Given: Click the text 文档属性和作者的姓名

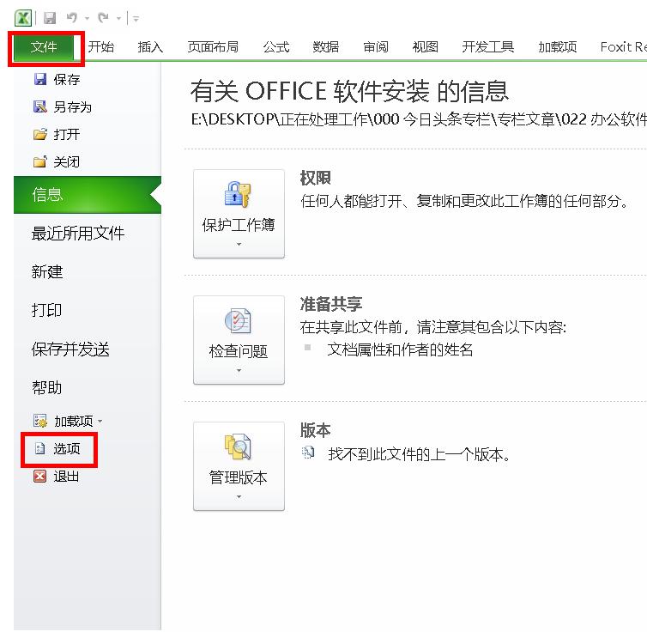Looking at the screenshot, I should (x=400, y=350).
